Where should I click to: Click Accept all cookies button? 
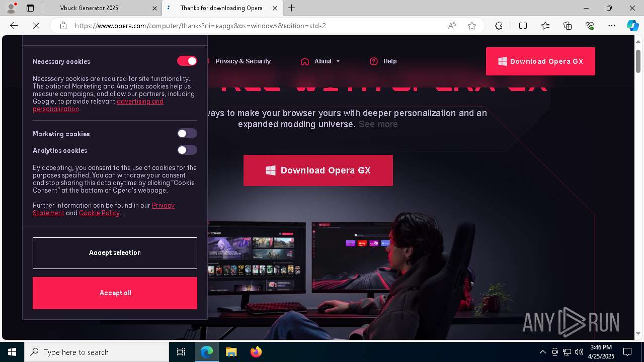pyautogui.click(x=115, y=293)
